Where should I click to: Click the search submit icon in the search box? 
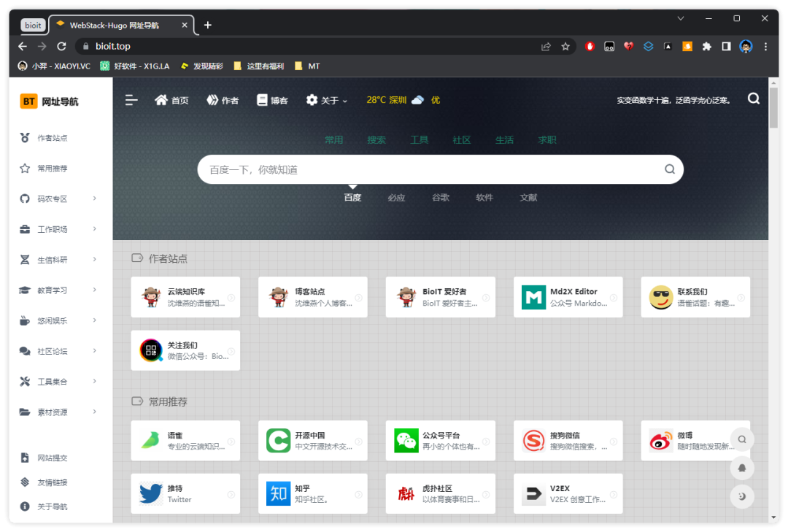[670, 169]
